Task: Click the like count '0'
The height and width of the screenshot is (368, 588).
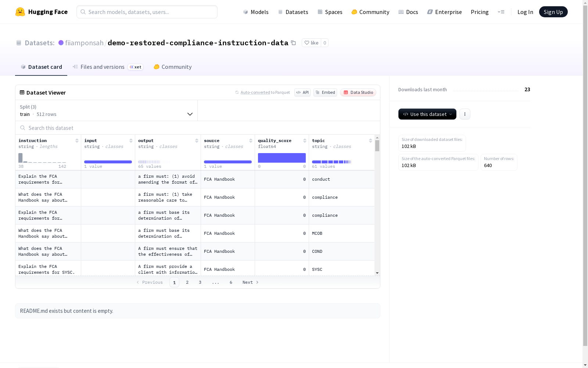Action: coord(325,43)
